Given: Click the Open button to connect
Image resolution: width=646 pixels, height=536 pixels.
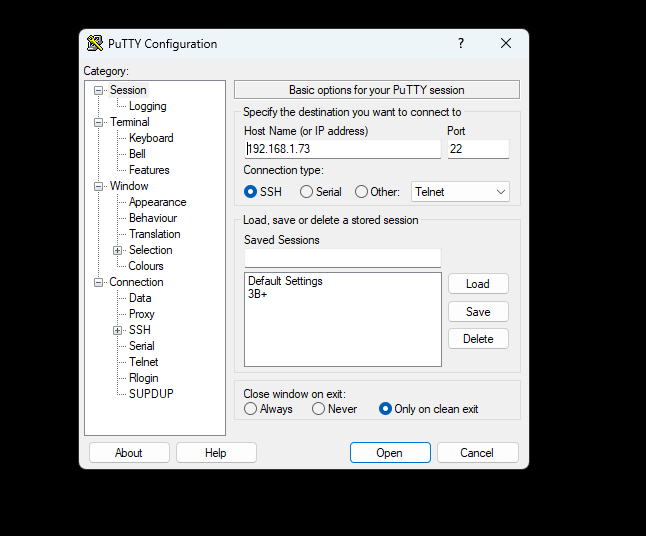Looking at the screenshot, I should (390, 453).
